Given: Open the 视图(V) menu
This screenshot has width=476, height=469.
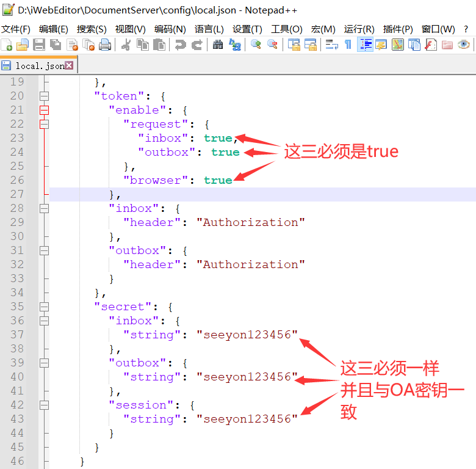Looking at the screenshot, I should [x=130, y=29].
